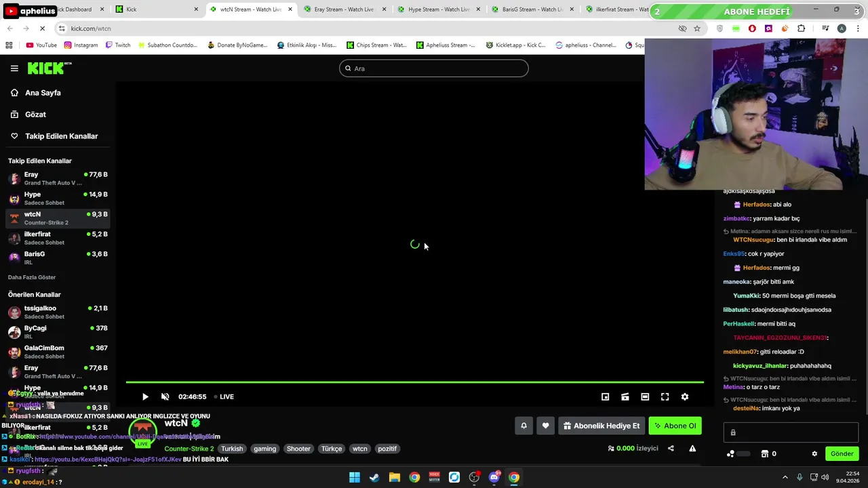This screenshot has height=488, width=868.
Task: Click the Shooter tag
Action: tap(298, 449)
